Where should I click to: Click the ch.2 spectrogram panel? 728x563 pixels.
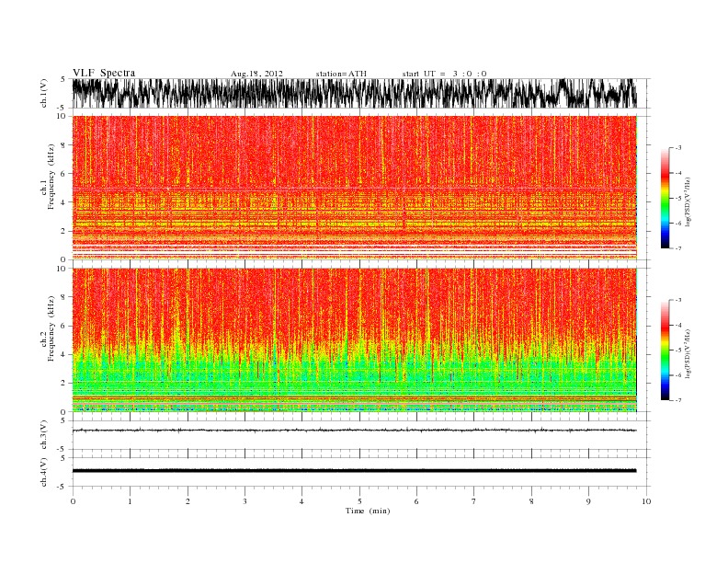click(x=354, y=339)
